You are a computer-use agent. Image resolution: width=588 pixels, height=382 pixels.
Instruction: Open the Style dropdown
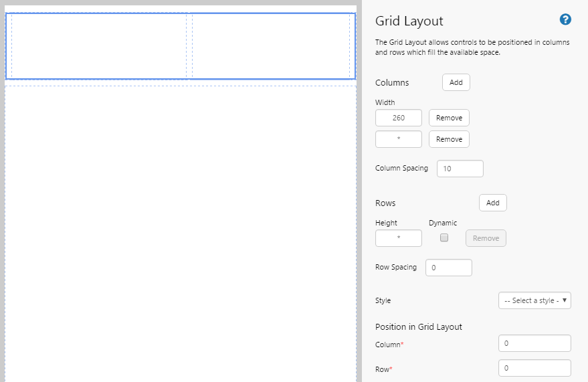pyautogui.click(x=534, y=300)
